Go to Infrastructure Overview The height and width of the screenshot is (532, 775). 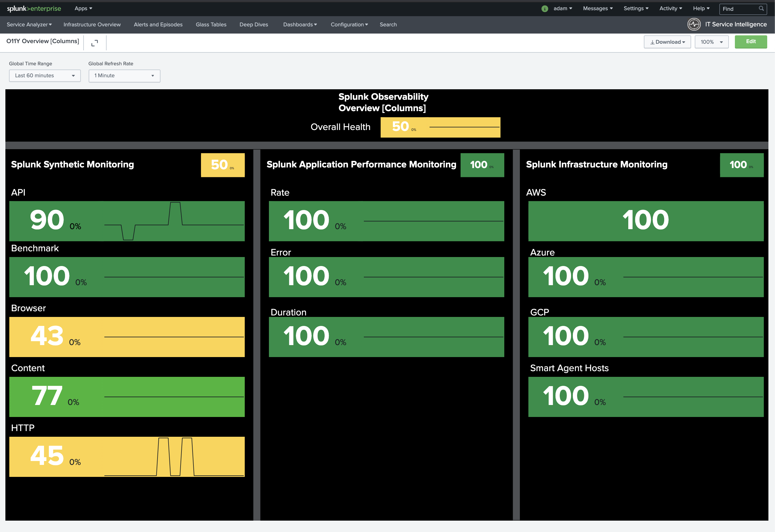tap(92, 25)
